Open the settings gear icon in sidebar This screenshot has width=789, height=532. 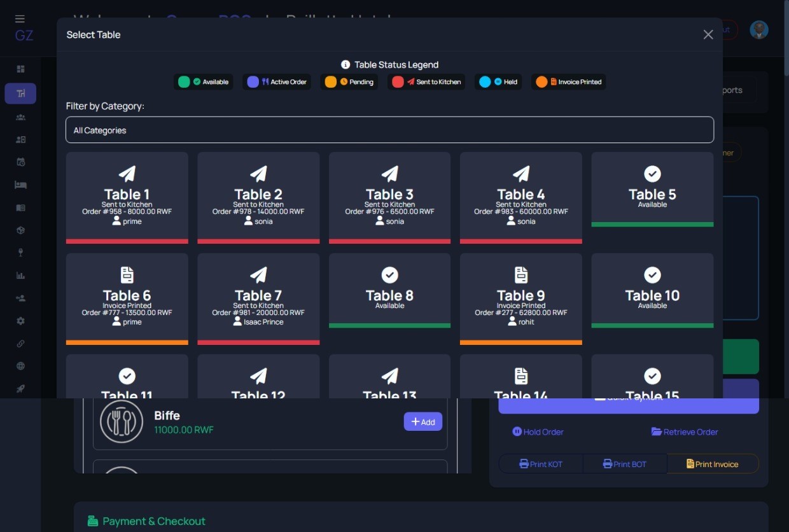(x=20, y=321)
